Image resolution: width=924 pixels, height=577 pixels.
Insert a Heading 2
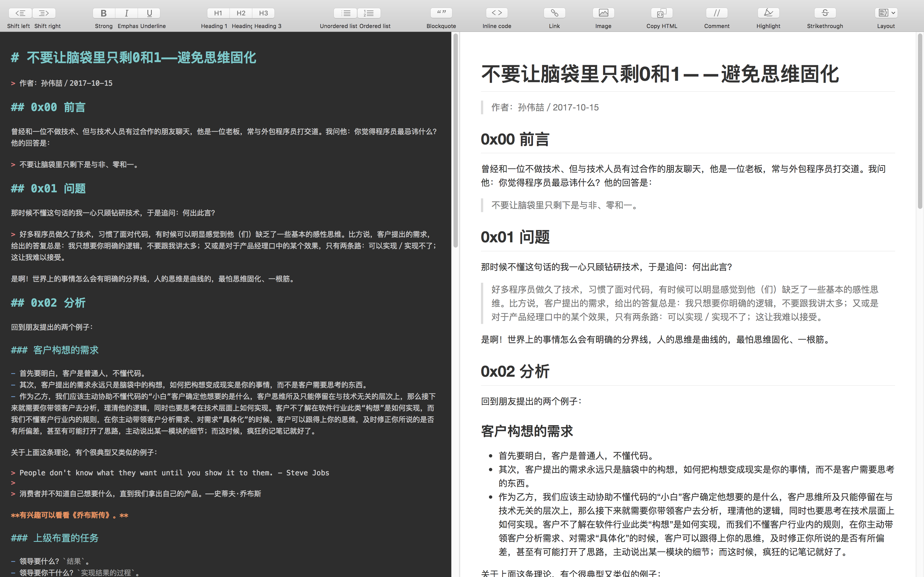coord(241,13)
